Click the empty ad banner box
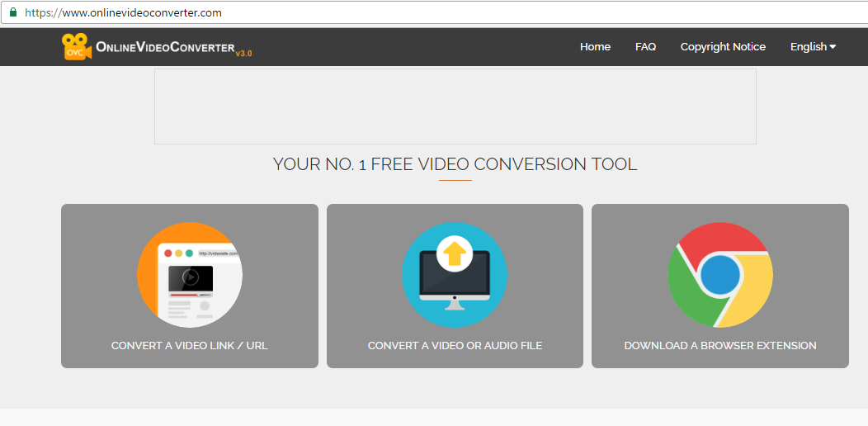Image resolution: width=868 pixels, height=426 pixels. tap(455, 106)
